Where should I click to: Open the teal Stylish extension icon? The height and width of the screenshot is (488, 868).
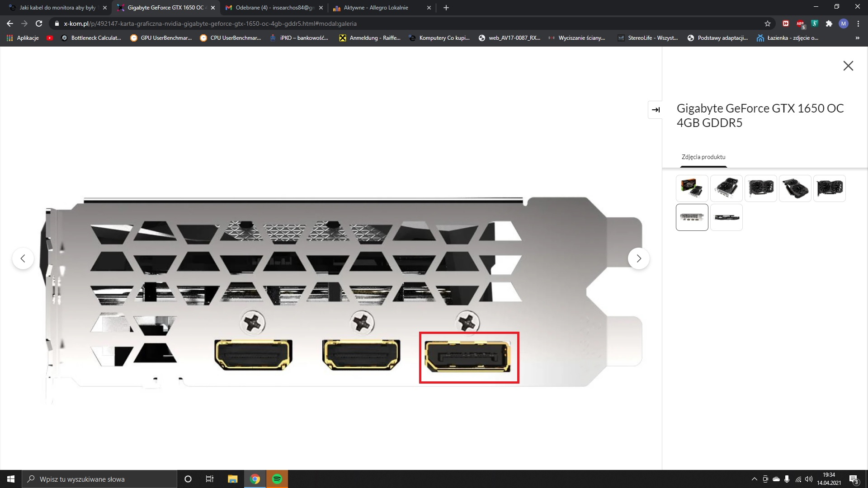pos(815,23)
